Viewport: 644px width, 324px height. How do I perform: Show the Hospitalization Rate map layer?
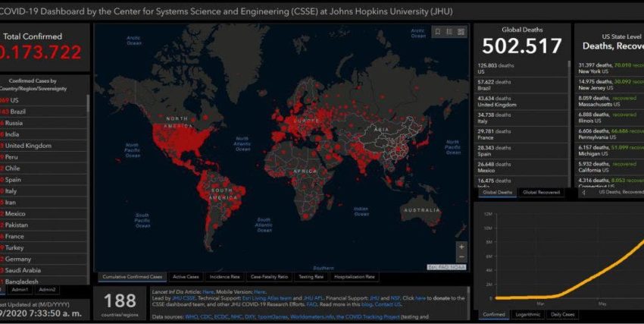(355, 277)
